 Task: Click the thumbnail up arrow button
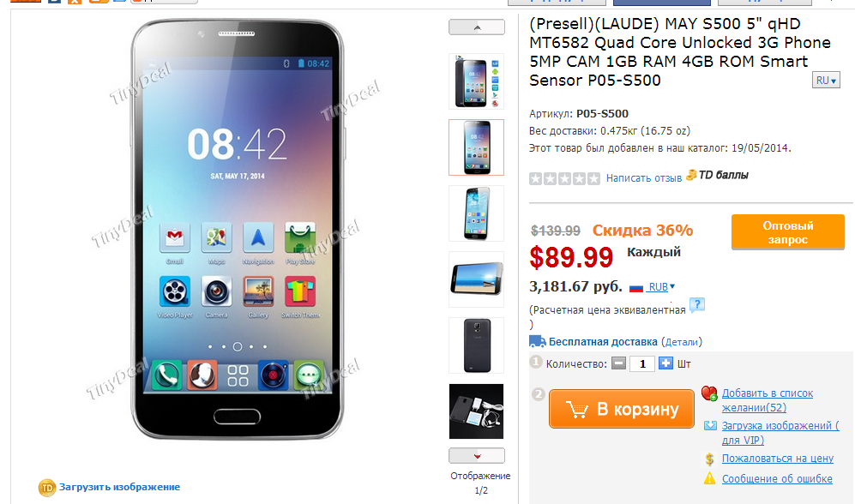(x=477, y=27)
